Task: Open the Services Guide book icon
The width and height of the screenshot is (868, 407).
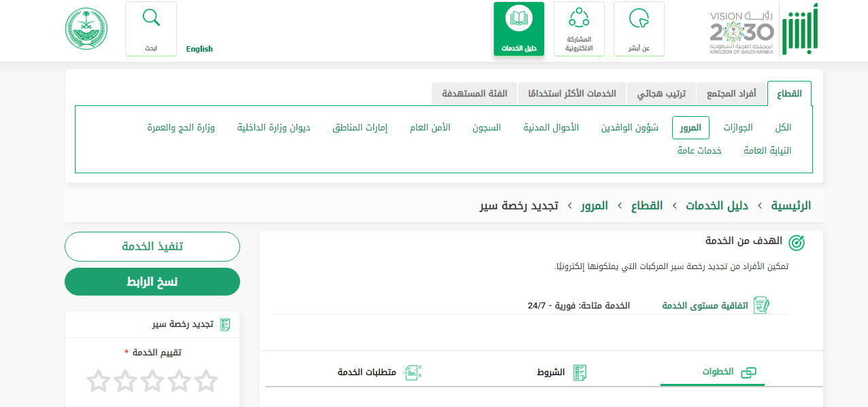Action: (518, 18)
